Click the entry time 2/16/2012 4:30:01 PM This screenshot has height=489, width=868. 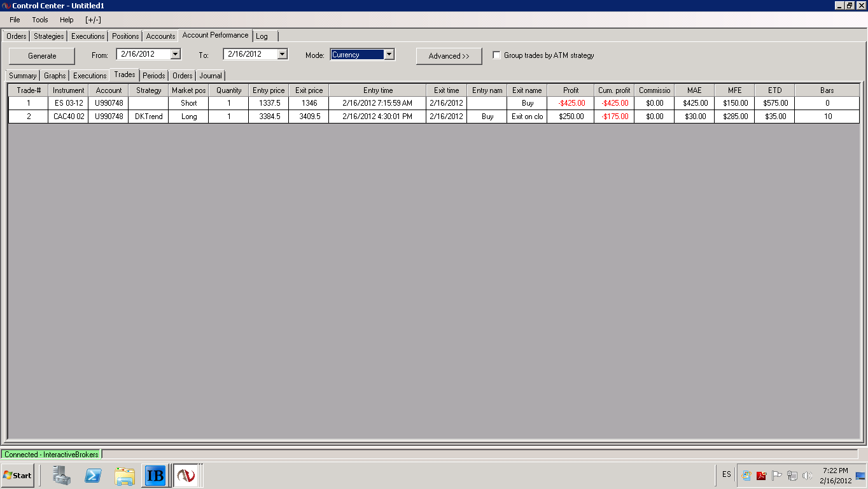coord(377,117)
